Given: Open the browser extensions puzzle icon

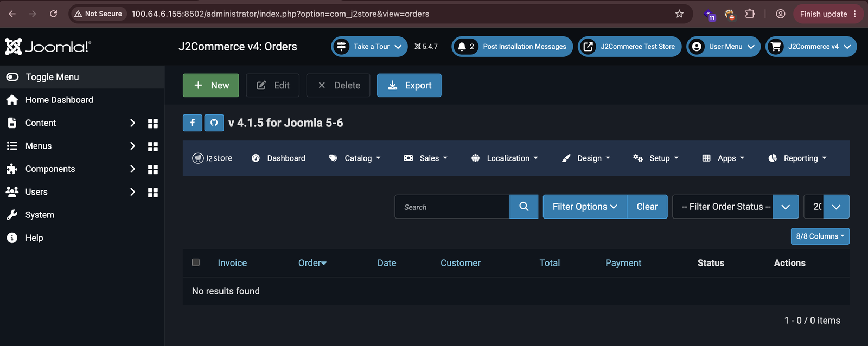Looking at the screenshot, I should click(750, 14).
